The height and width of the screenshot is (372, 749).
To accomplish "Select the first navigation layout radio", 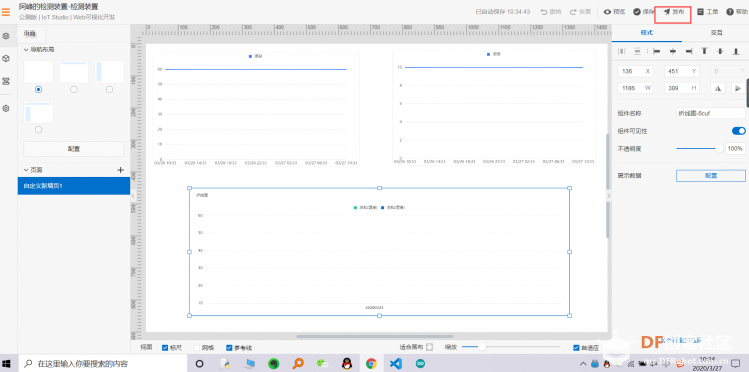I will [38, 89].
